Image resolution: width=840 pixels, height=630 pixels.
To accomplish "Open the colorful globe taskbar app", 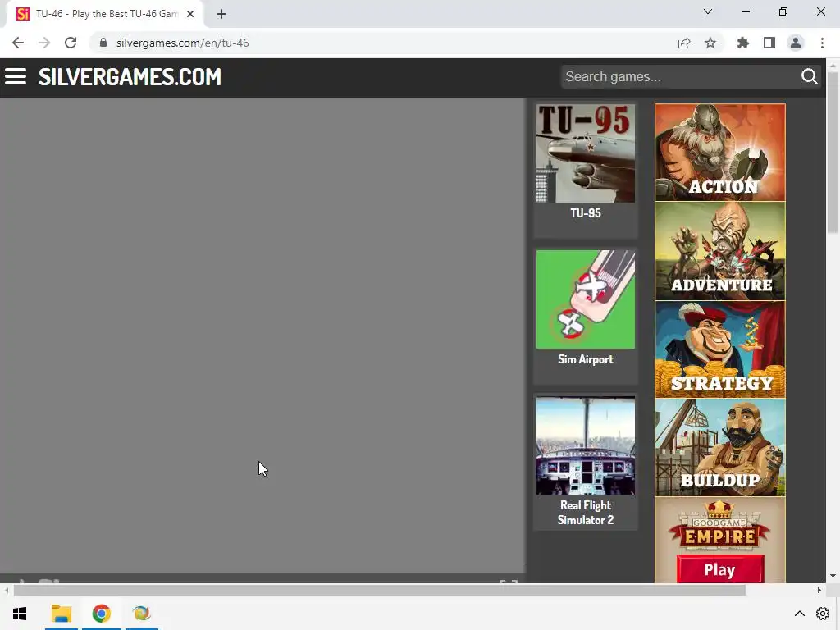I will (141, 614).
